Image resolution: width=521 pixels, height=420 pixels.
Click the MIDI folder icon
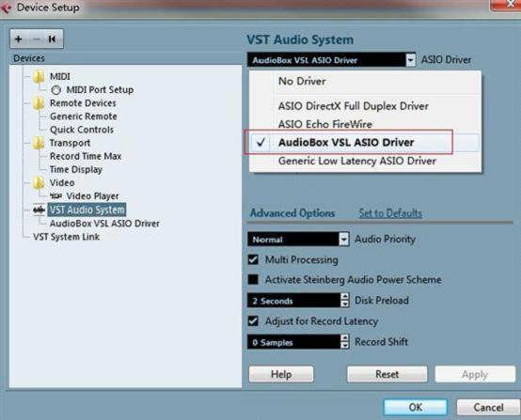(x=39, y=76)
